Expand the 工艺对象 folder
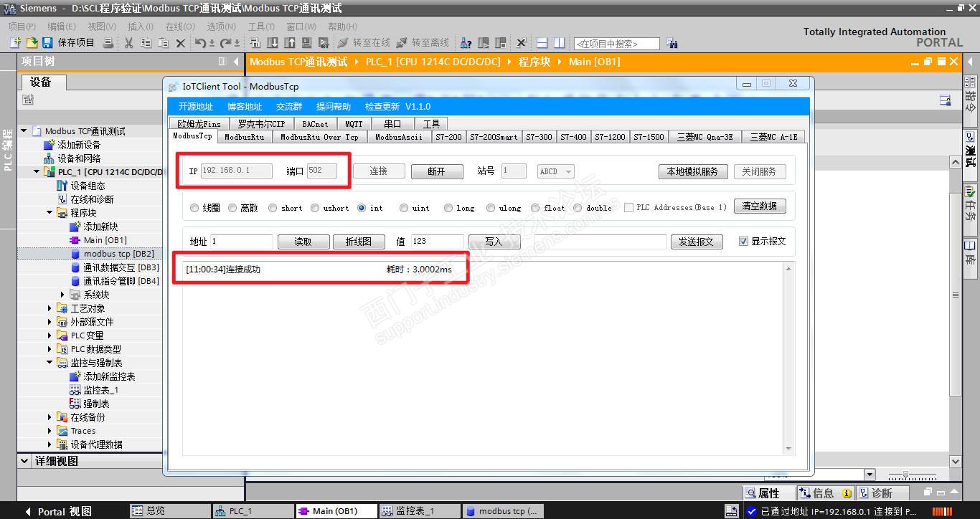Image resolution: width=980 pixels, height=519 pixels. pos(50,308)
